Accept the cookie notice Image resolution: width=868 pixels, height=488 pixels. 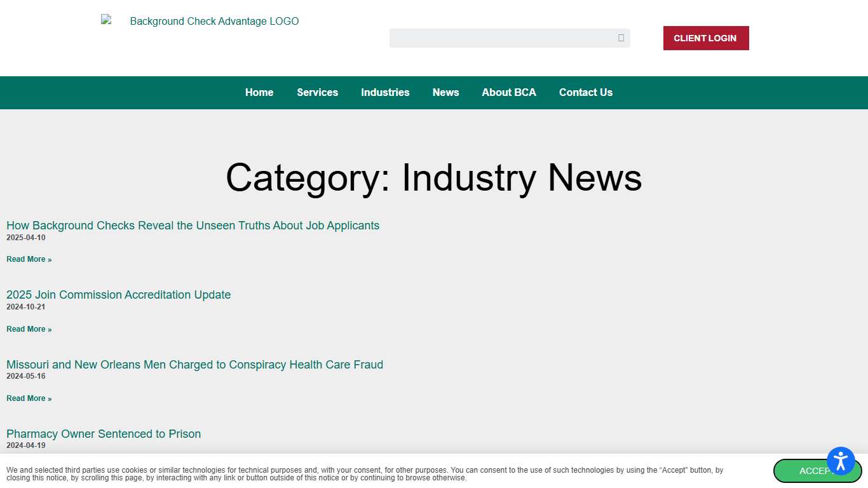(x=817, y=471)
